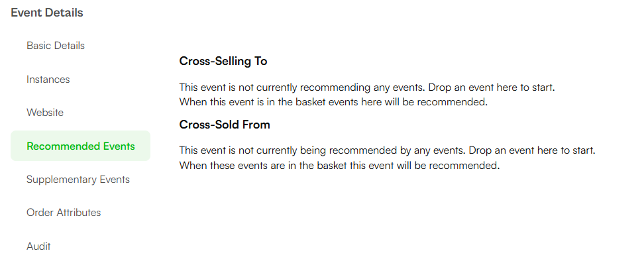Switch to Supplementary Events

[x=78, y=180]
